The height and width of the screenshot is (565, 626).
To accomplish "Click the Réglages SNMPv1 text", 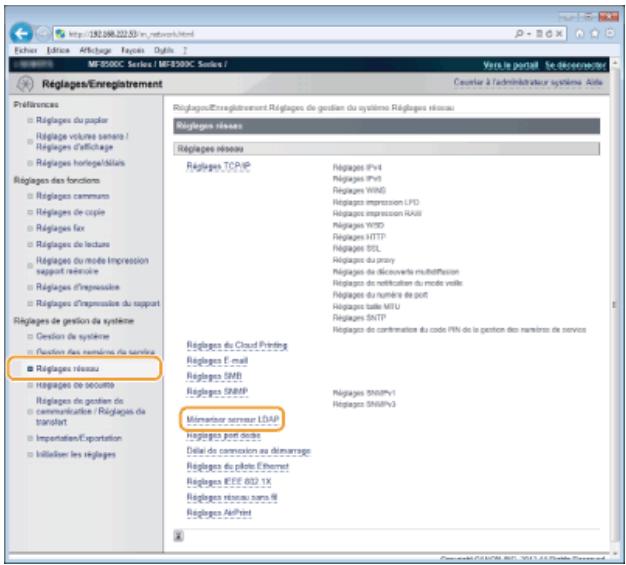I will (364, 393).
